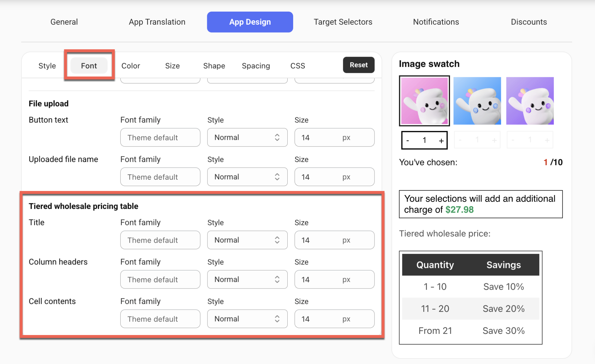Open the Title style dropdown
595x364 pixels.
click(x=247, y=240)
